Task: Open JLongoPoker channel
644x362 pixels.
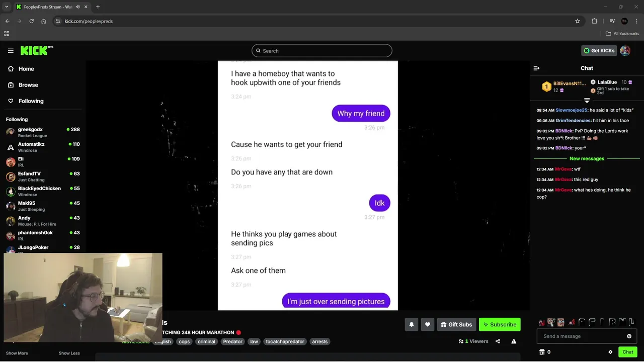Action: click(43, 248)
